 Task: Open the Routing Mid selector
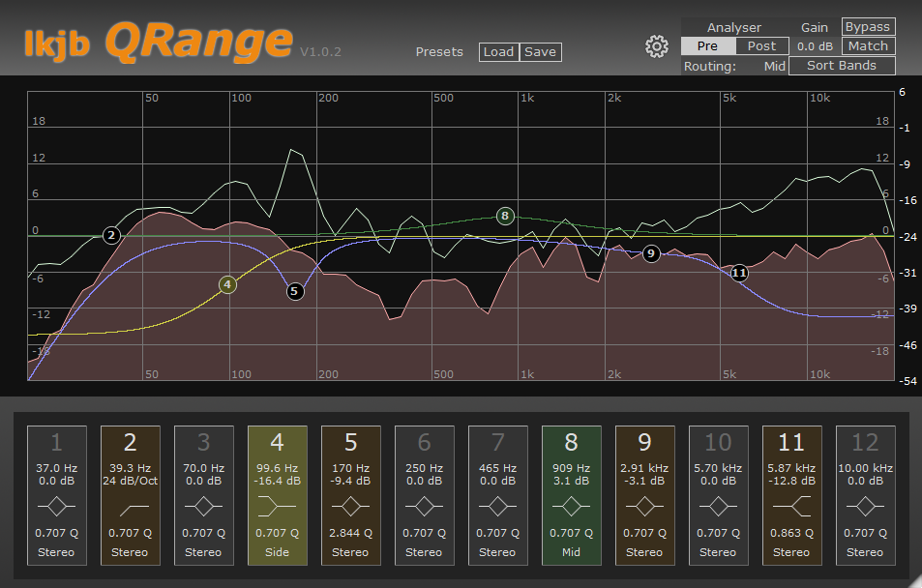click(774, 66)
